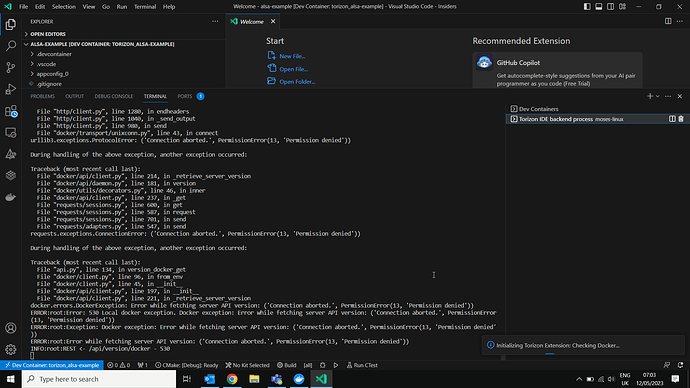This screenshot has width=690, height=388.
Task: Click Run CTest in status bar
Action: point(362,365)
